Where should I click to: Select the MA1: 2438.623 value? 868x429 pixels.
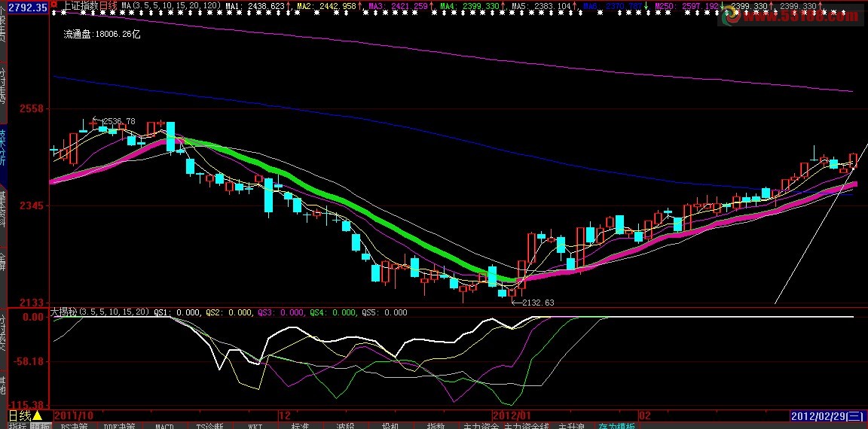pyautogui.click(x=255, y=6)
